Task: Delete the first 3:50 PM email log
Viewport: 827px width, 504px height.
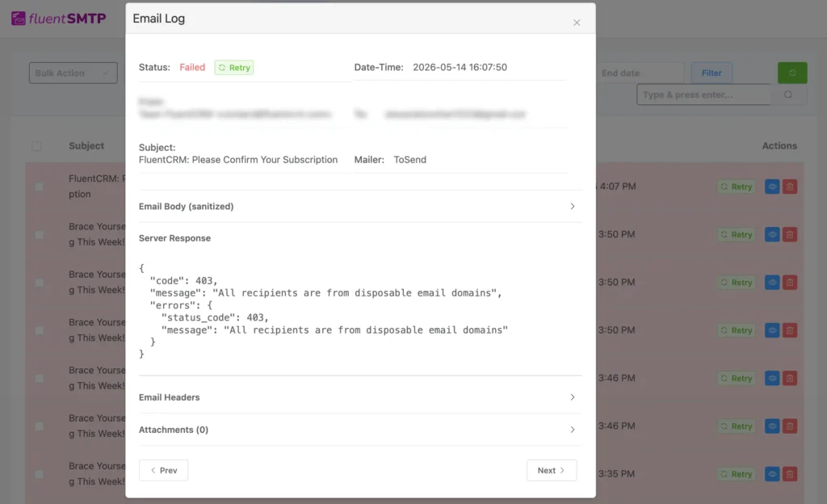Action: pos(790,234)
